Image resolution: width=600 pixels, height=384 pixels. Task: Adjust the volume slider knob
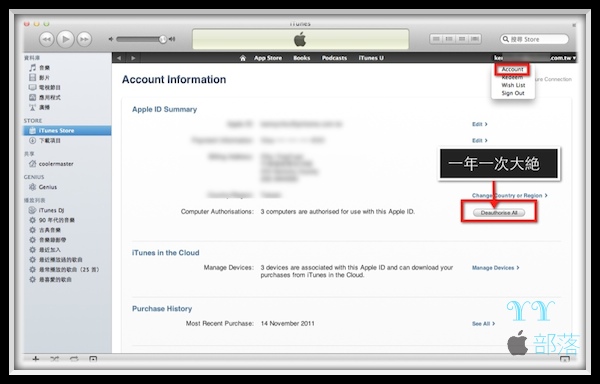pos(163,39)
